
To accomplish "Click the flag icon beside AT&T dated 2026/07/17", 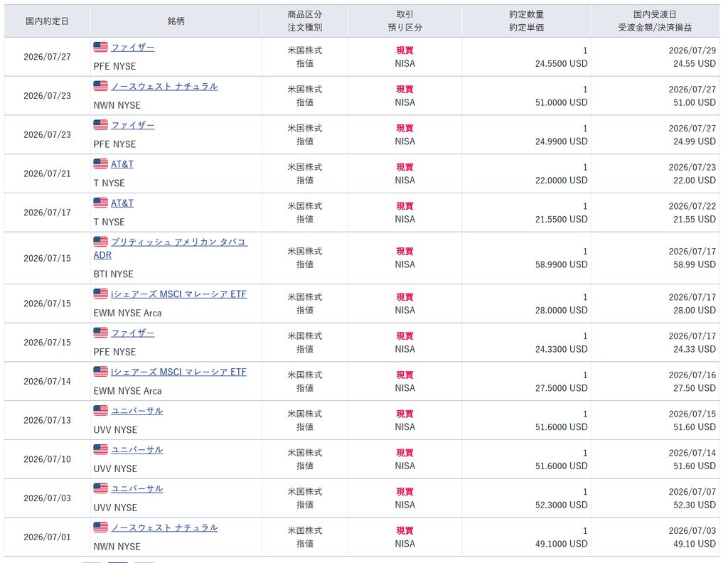I will tap(100, 203).
